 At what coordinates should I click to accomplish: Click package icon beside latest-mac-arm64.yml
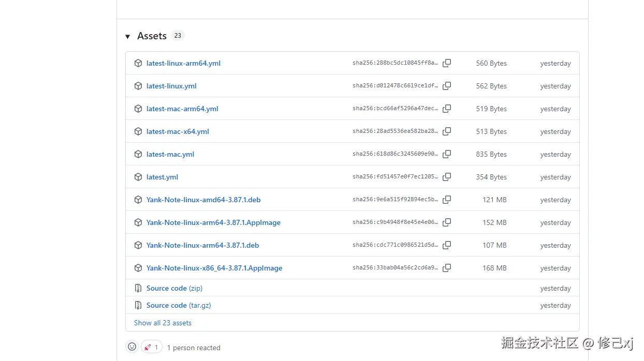(x=138, y=109)
